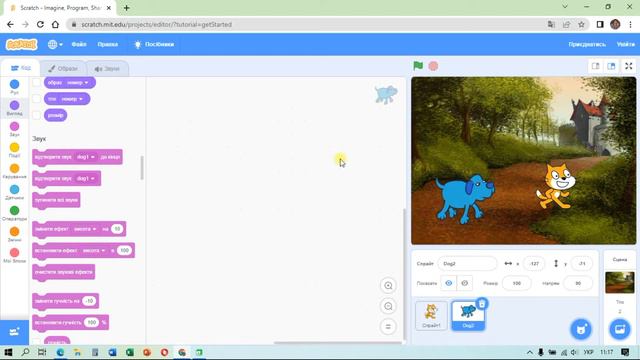The width and height of the screenshot is (640, 360).
Task: Zoom in the code workspace
Action: (388, 286)
